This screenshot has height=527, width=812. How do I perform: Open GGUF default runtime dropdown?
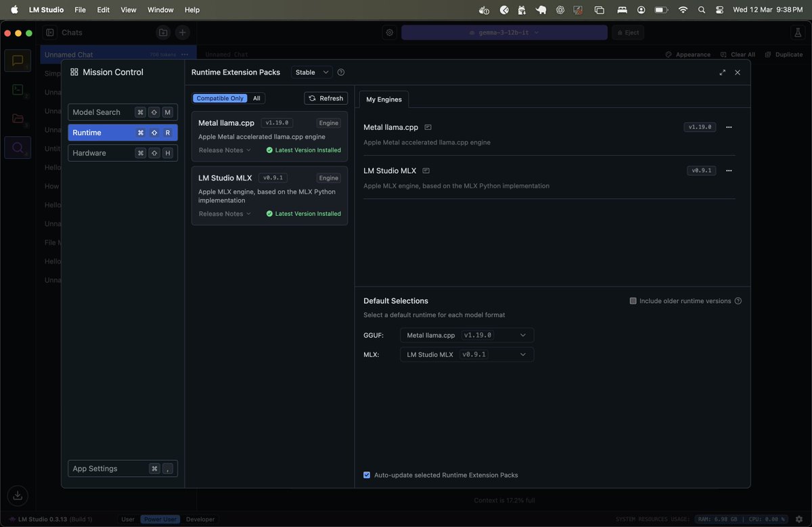coord(467,335)
